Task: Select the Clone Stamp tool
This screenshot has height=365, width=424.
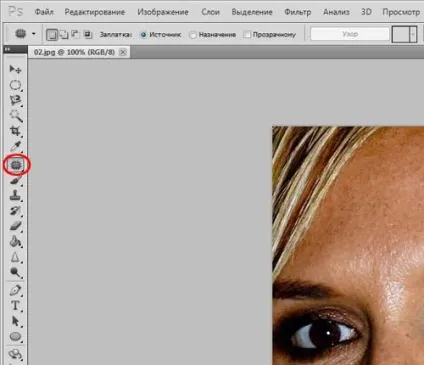Action: pyautogui.click(x=15, y=196)
